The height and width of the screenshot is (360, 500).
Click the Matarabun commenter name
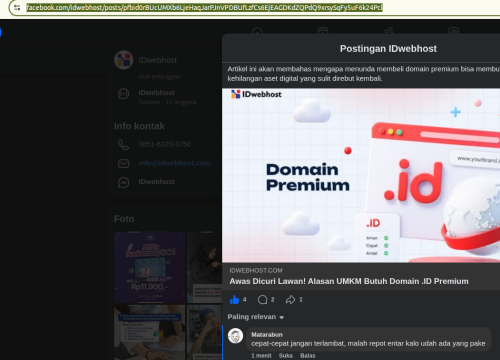click(267, 334)
